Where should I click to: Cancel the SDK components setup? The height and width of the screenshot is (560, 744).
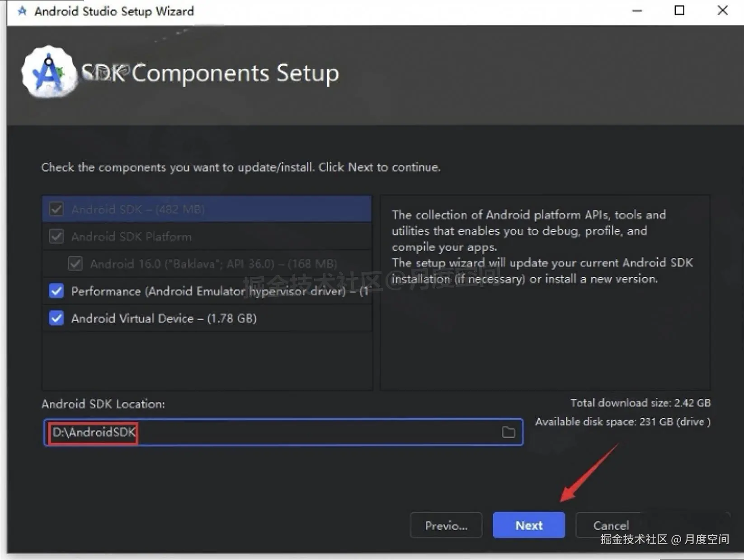(x=611, y=525)
